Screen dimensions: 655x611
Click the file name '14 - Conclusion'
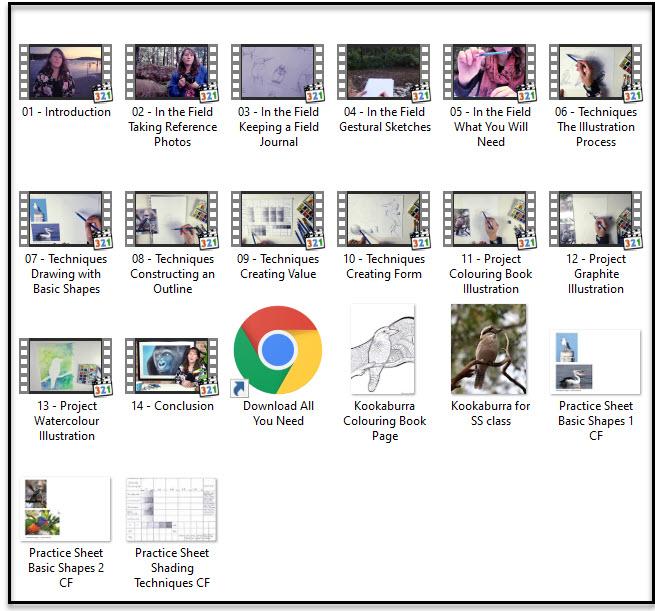coord(173,406)
